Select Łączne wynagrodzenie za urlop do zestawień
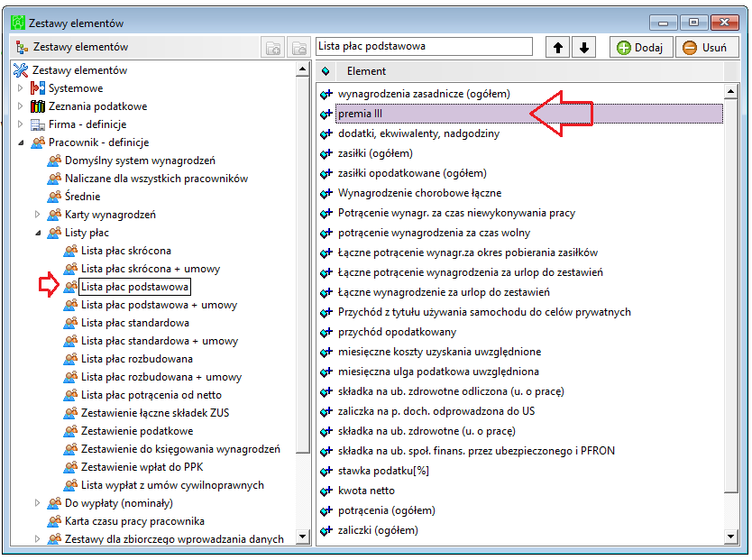The image size is (752, 560). click(x=444, y=292)
